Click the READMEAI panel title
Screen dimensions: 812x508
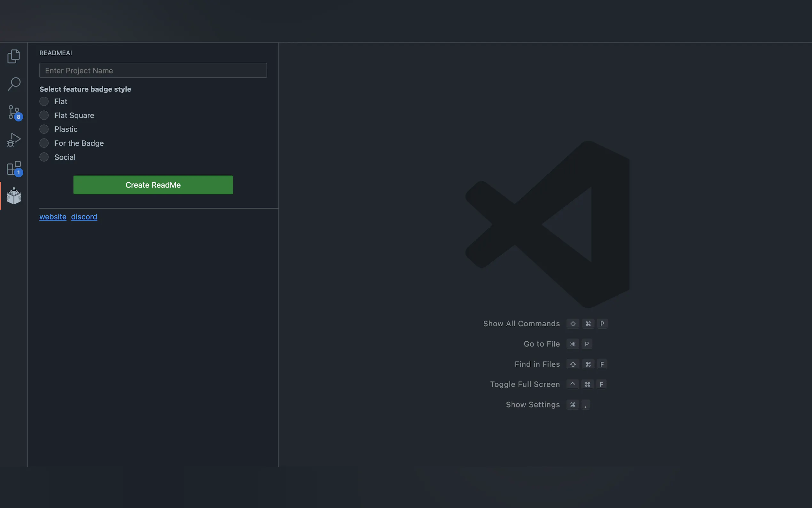pyautogui.click(x=55, y=53)
